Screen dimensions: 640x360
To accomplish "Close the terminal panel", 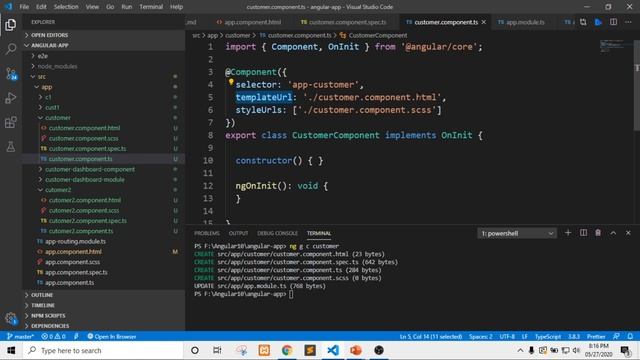I will 628,233.
